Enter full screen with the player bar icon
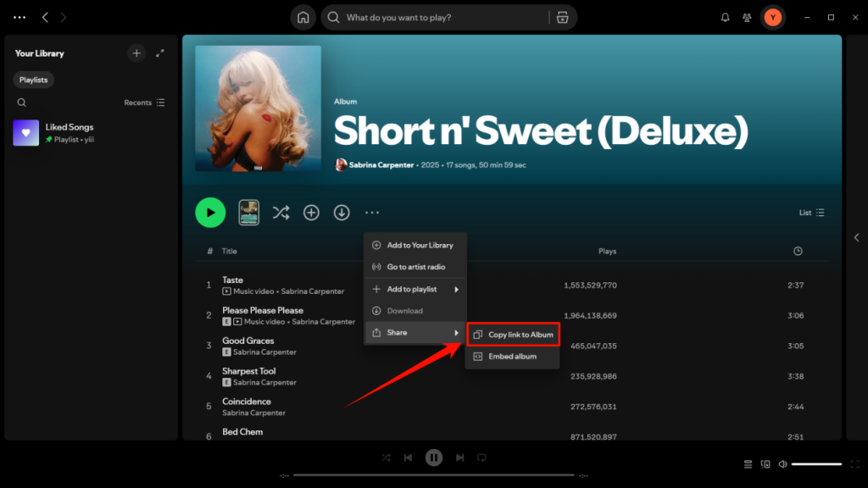The height and width of the screenshot is (488, 868). [854, 464]
